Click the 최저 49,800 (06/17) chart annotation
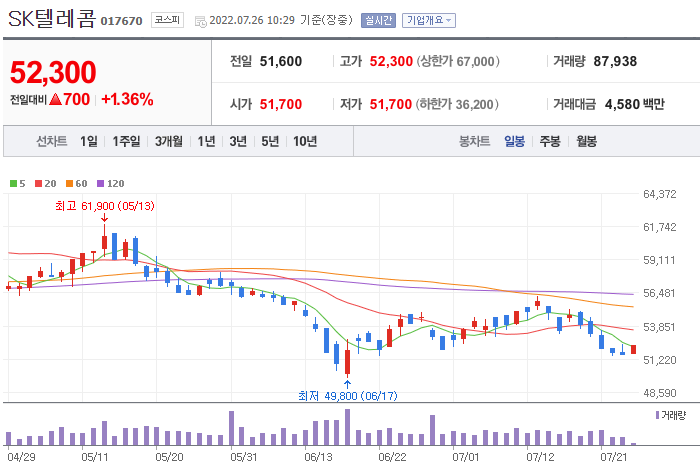This screenshot has height=472, width=700. [348, 396]
